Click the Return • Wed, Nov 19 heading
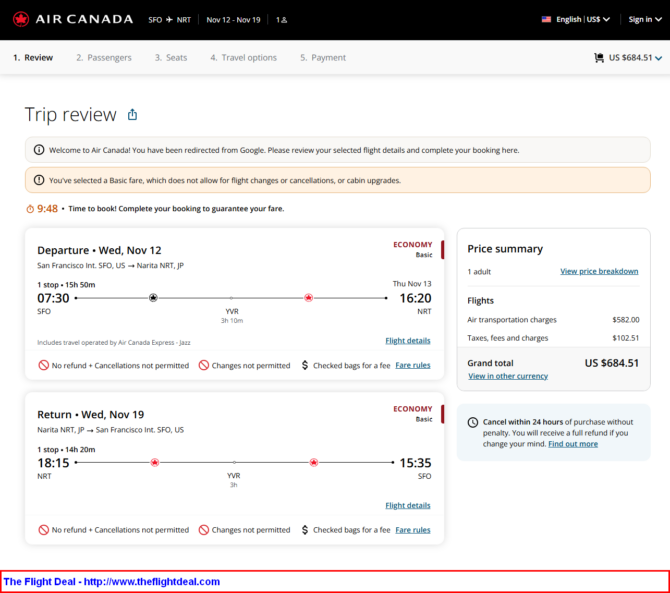 coord(91,414)
